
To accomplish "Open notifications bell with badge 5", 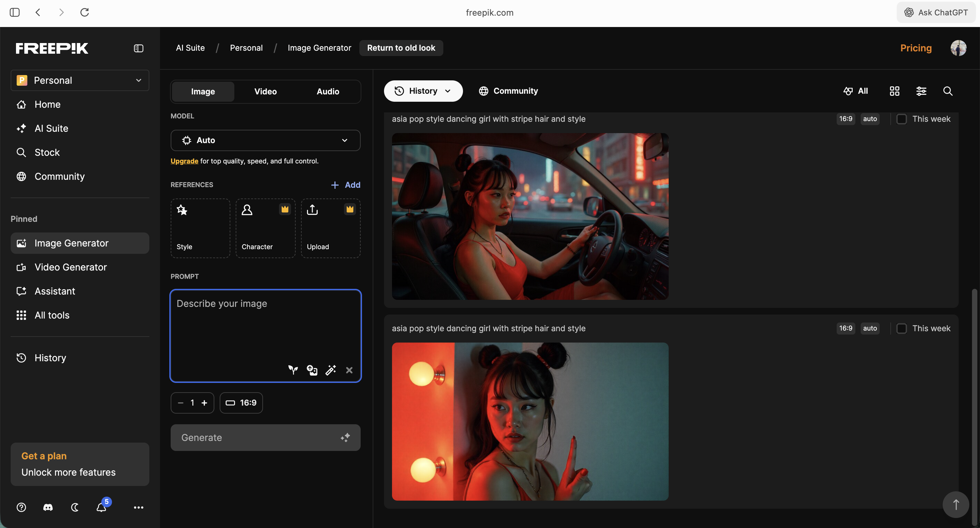I will (x=101, y=507).
